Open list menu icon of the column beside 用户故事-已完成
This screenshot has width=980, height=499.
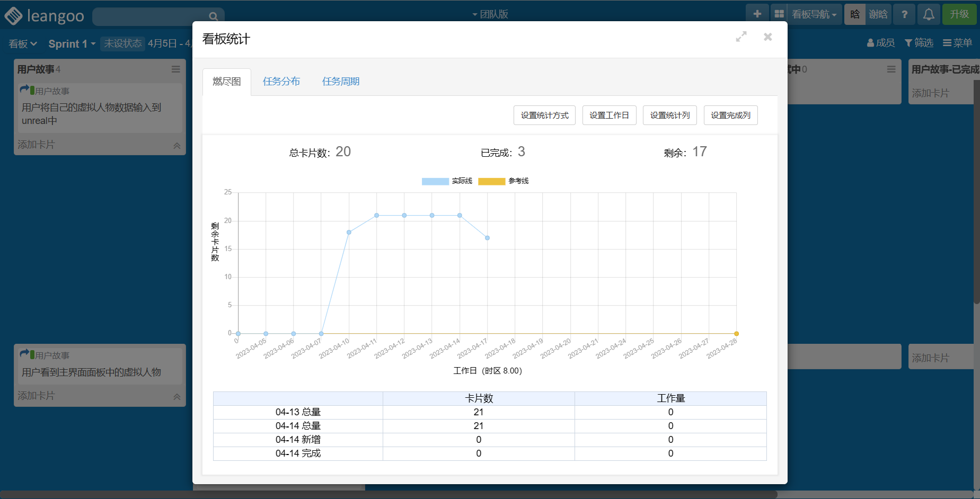tap(891, 69)
